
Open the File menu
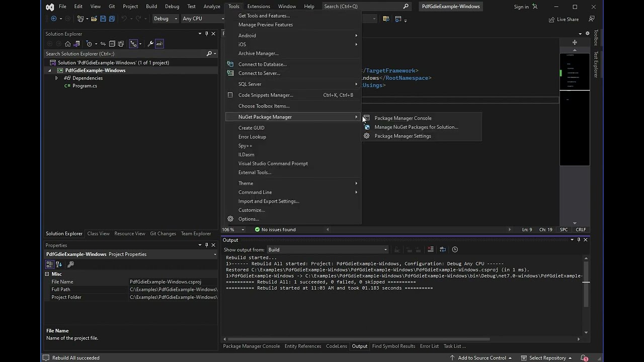coord(62,7)
